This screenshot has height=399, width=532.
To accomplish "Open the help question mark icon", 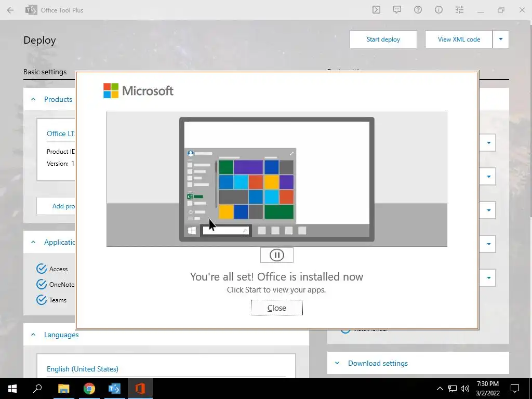I will coord(418,10).
